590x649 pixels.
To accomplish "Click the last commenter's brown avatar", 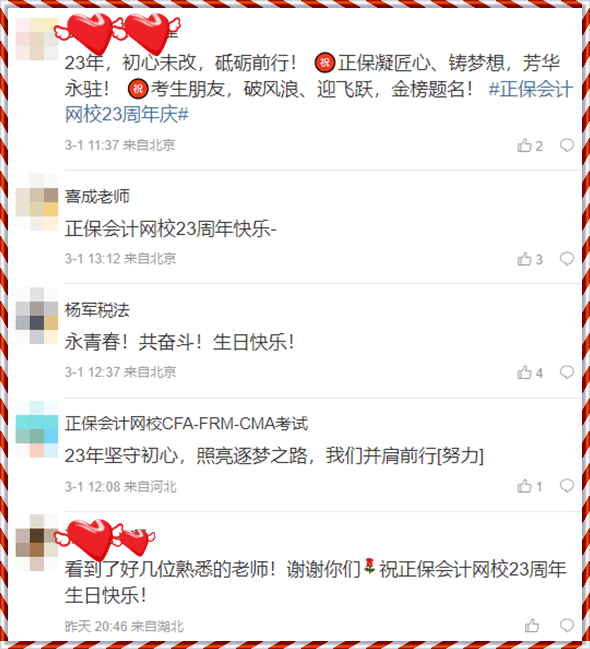I will click(x=37, y=543).
